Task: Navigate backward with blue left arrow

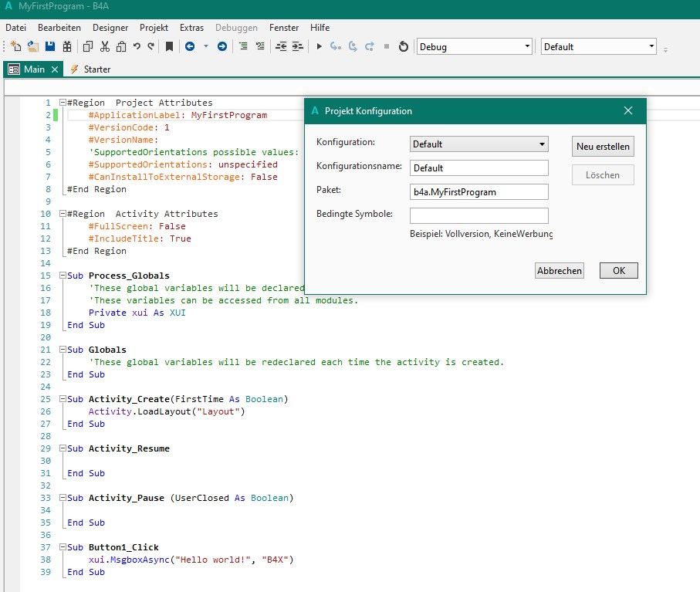Action: click(x=190, y=46)
